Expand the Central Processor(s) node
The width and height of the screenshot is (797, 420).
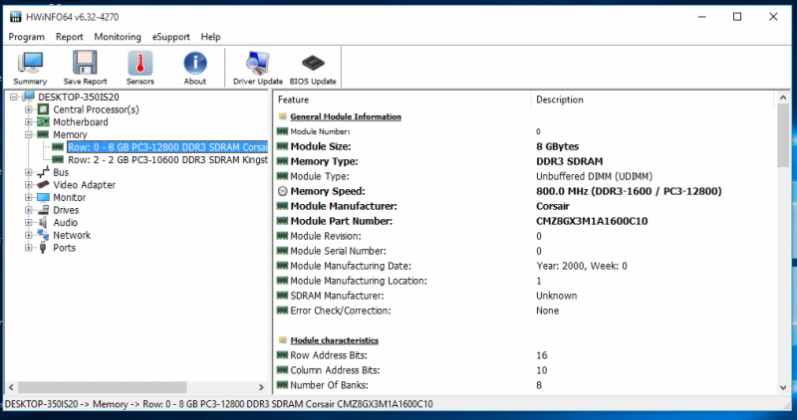click(x=28, y=109)
